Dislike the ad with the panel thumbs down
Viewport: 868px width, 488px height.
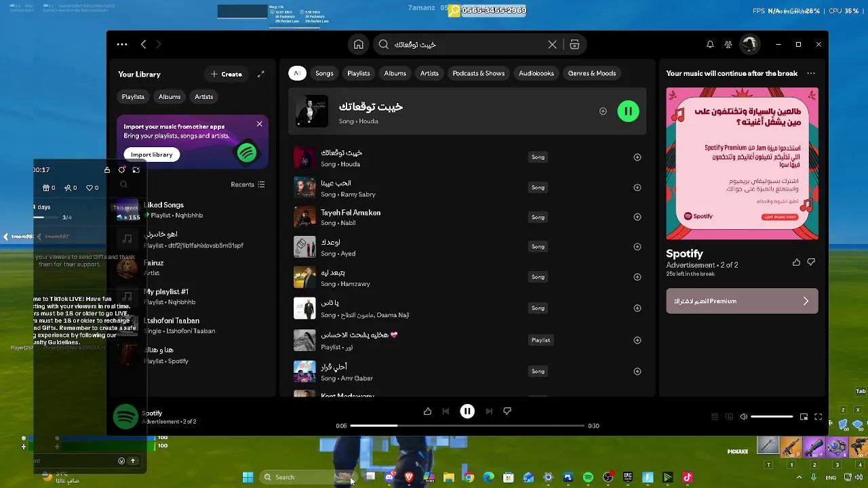811,262
